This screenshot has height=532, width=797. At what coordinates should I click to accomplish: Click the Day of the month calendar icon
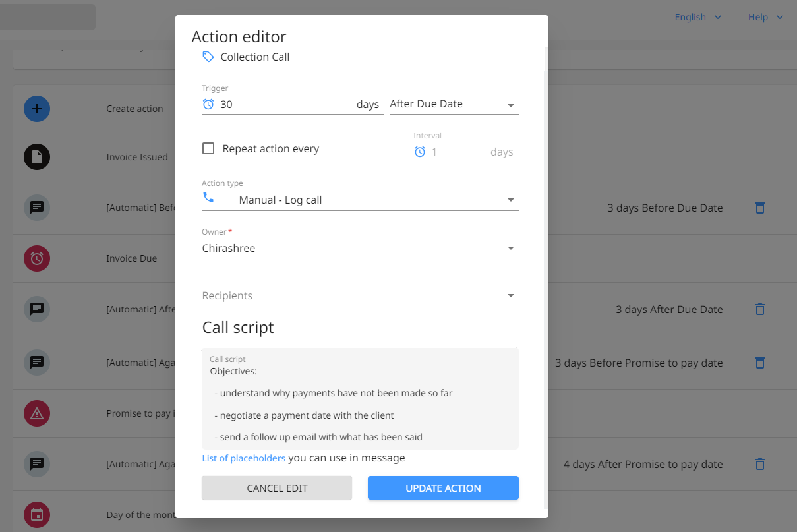point(37,515)
